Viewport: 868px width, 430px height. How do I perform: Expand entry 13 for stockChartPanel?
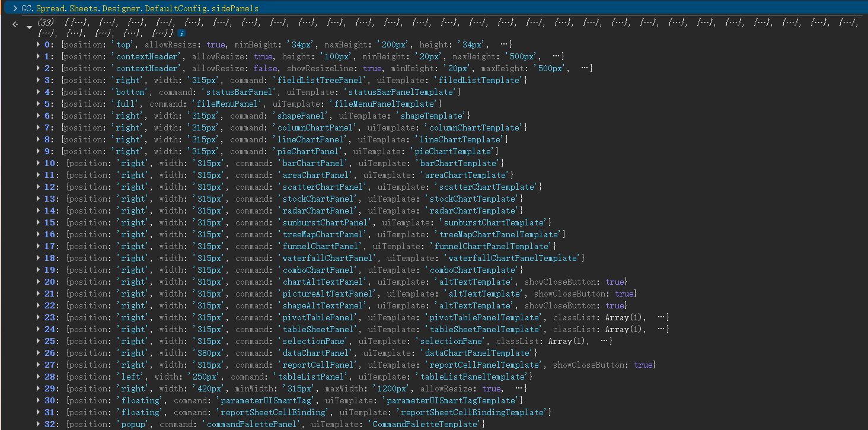(x=39, y=199)
